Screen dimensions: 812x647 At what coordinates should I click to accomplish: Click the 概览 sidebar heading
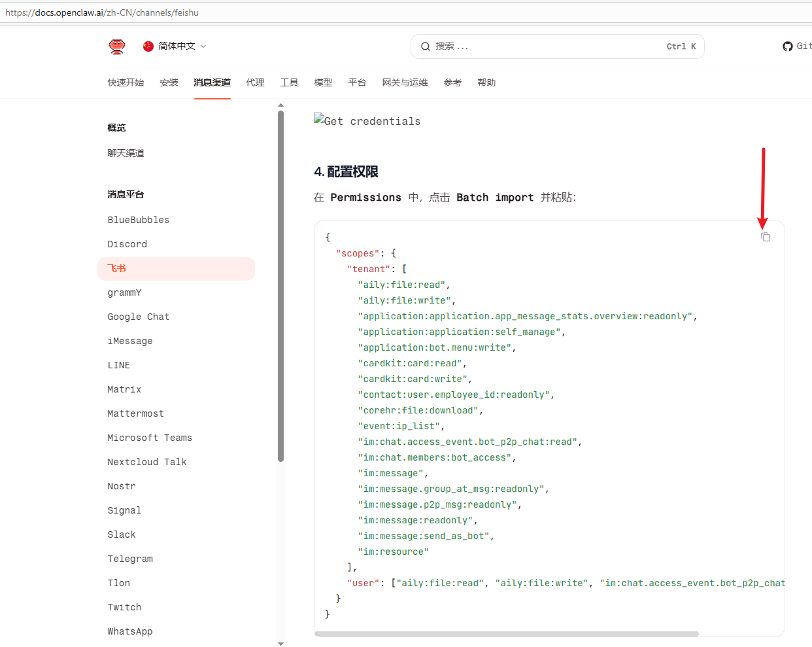click(x=117, y=128)
